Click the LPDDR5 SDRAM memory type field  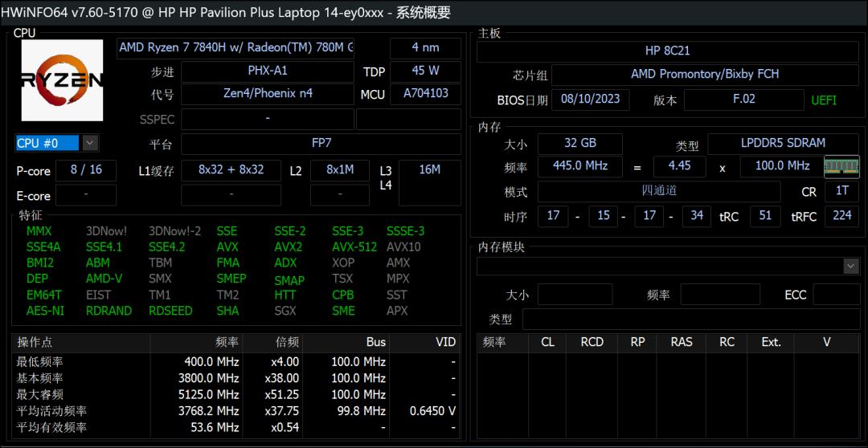point(783,144)
